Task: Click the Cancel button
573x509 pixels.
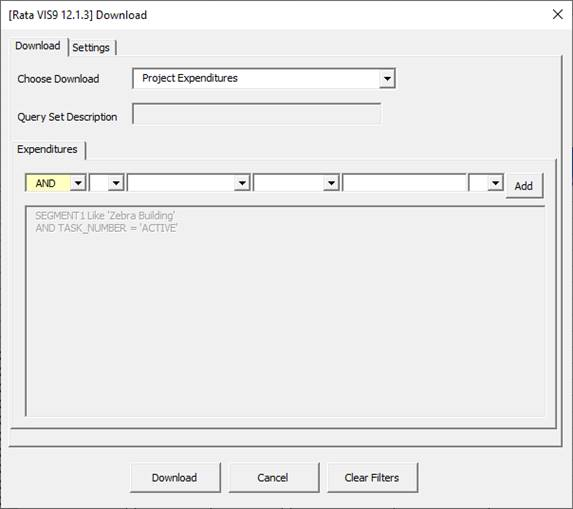Action: (273, 478)
